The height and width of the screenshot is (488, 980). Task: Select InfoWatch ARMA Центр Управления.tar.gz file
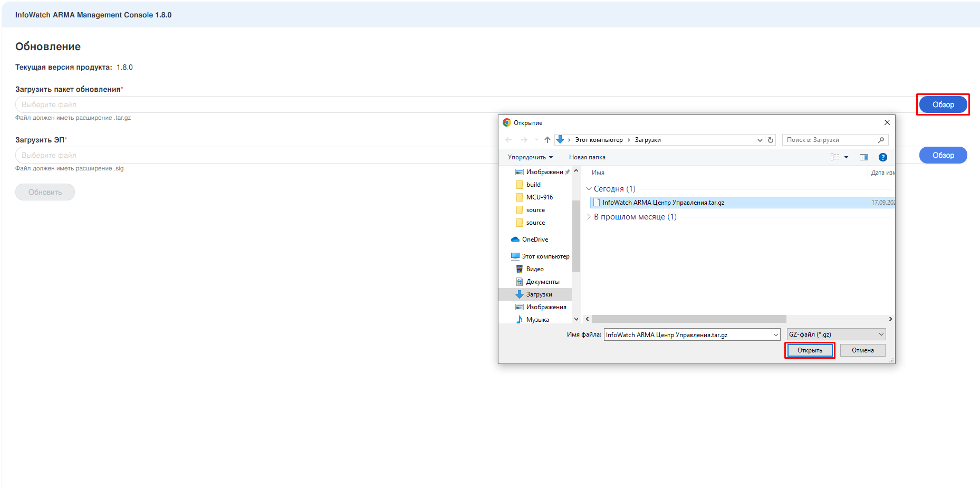742,203
